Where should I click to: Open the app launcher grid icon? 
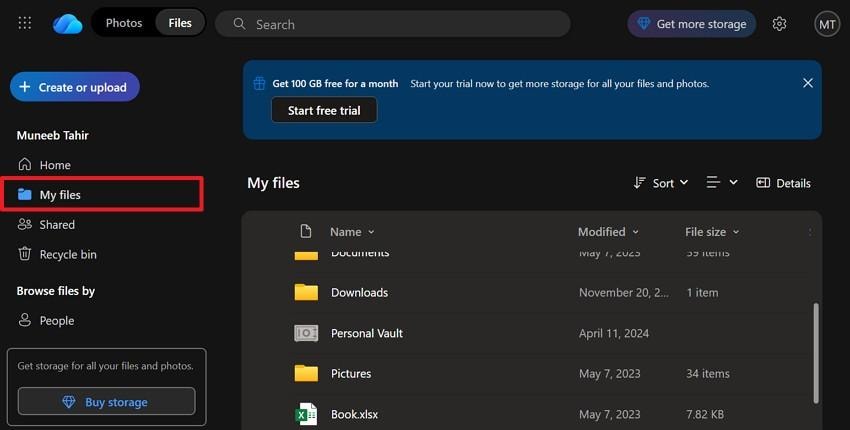pos(24,23)
